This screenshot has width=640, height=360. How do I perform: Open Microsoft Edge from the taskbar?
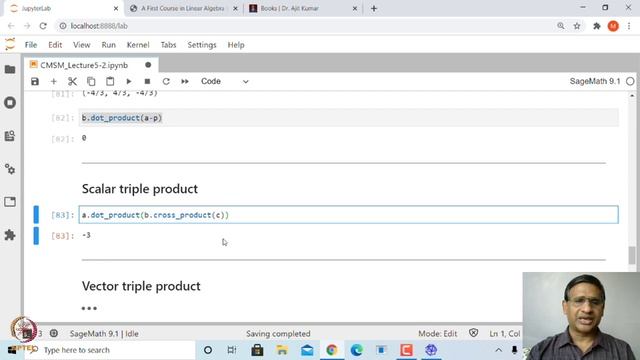[357, 350]
